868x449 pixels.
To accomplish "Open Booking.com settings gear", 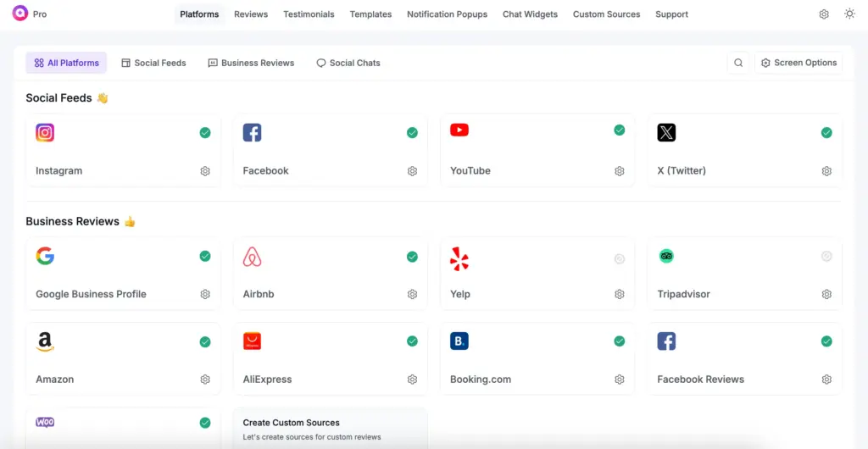I will (x=620, y=380).
